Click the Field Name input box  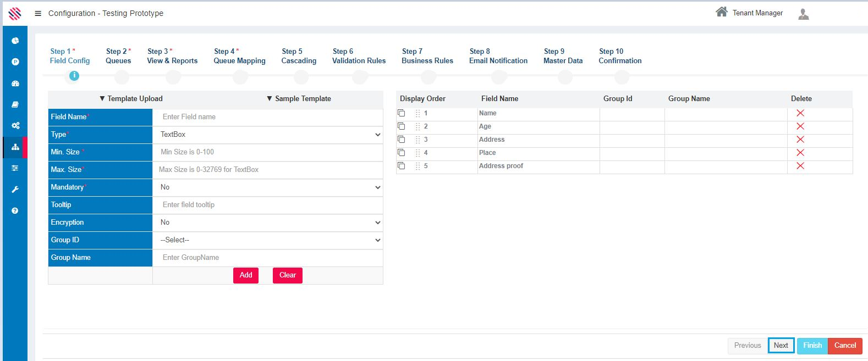click(267, 117)
